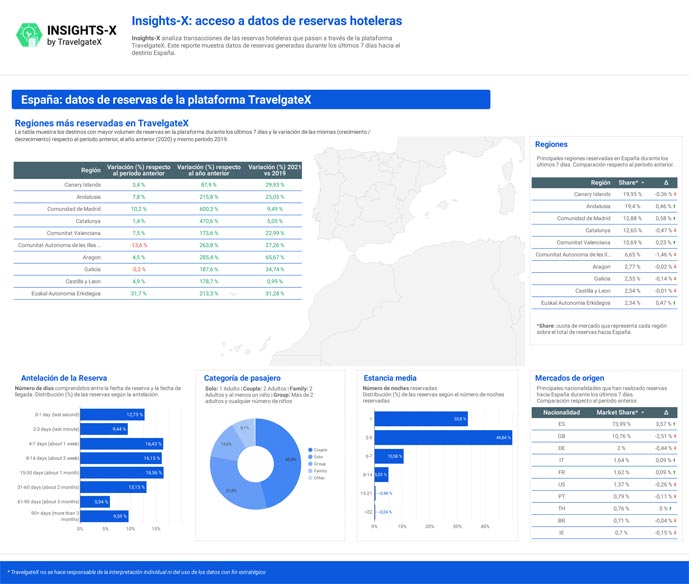
Task: Click red down arrow beside US nationality delta
Action: 675,484
